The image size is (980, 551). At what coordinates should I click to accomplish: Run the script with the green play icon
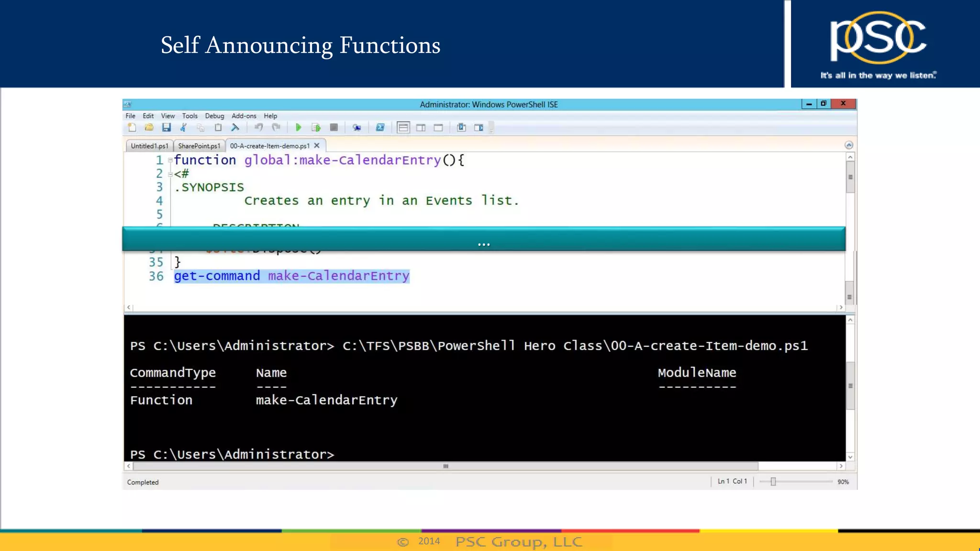[298, 127]
